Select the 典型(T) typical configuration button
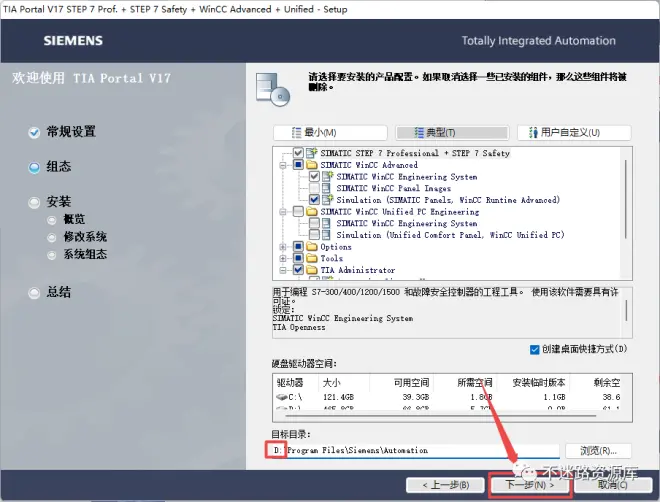The width and height of the screenshot is (660, 502). (452, 133)
